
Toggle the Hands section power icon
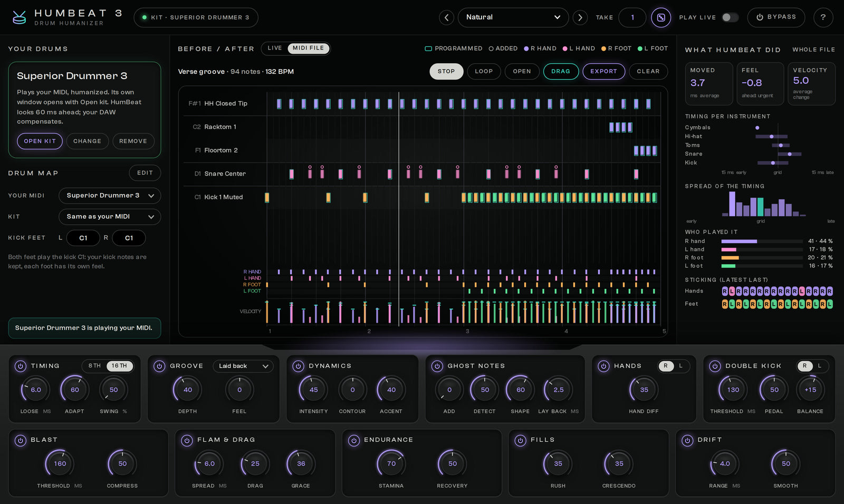point(603,366)
